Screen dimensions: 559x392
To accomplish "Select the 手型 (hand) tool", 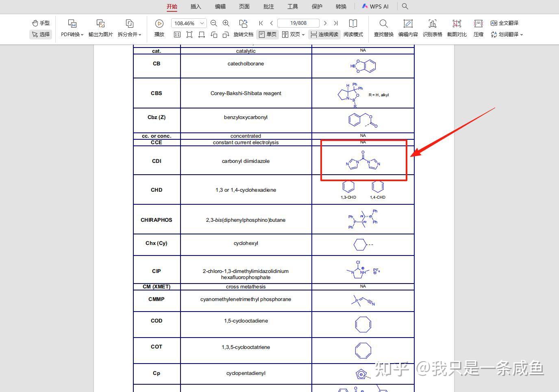I will pos(40,23).
